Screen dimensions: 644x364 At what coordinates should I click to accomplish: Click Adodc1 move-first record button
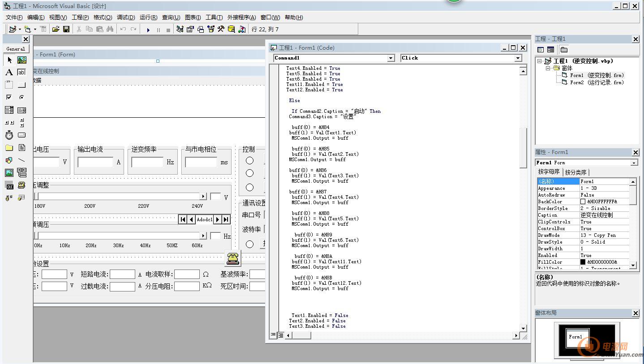[x=183, y=219]
